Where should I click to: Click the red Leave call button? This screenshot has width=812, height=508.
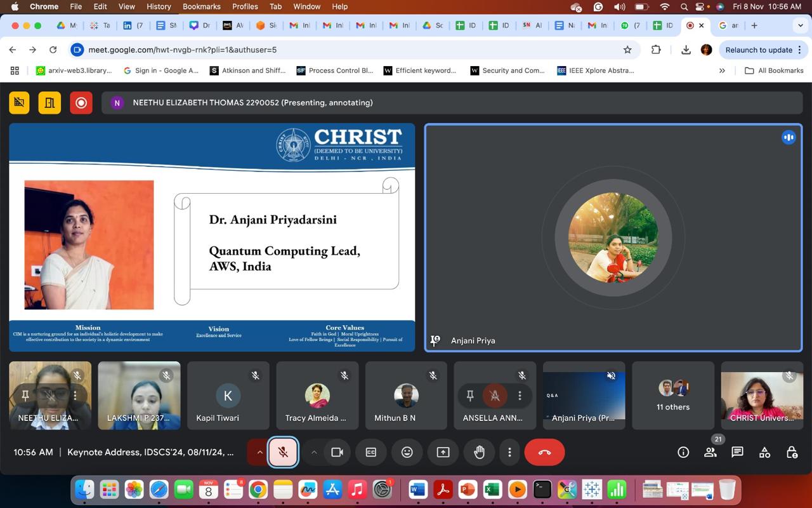tap(544, 452)
